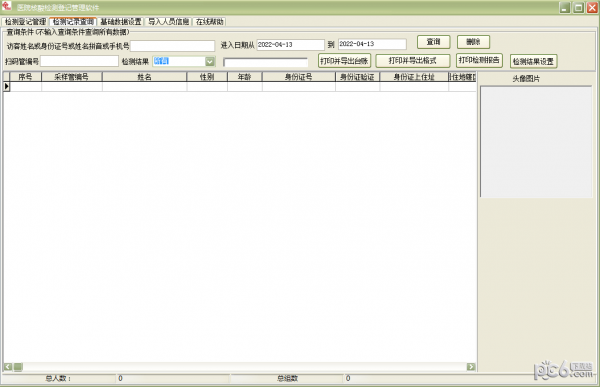Click the 打印检测报告 button
Viewport: 600px width, 387px height.
pyautogui.click(x=479, y=60)
